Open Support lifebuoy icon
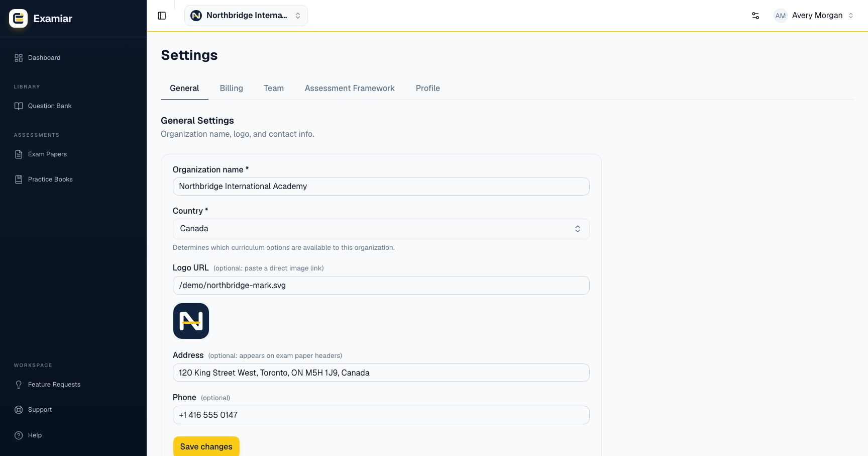This screenshot has height=456, width=868. 19,410
